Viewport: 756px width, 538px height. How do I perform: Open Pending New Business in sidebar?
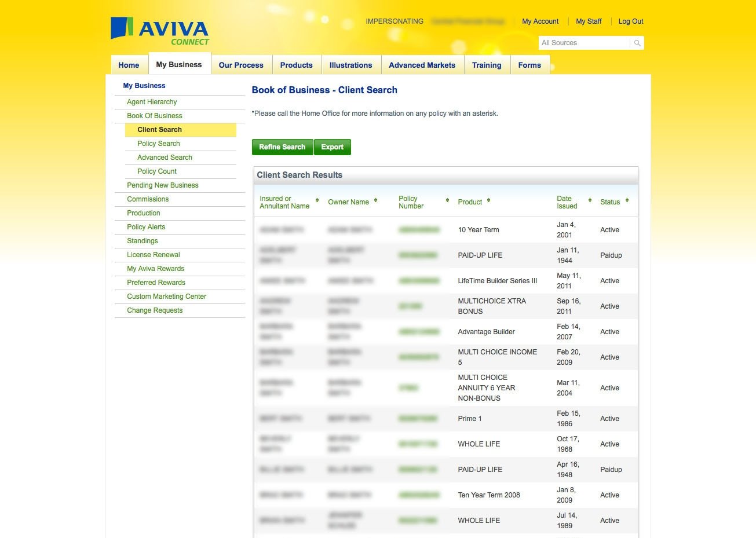click(163, 185)
